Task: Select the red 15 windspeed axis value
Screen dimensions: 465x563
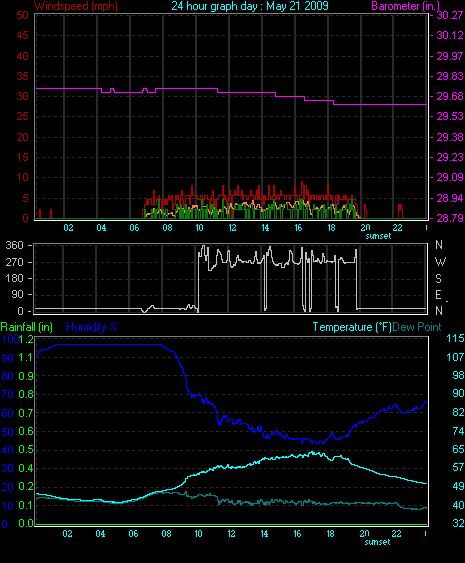Action: [22, 157]
